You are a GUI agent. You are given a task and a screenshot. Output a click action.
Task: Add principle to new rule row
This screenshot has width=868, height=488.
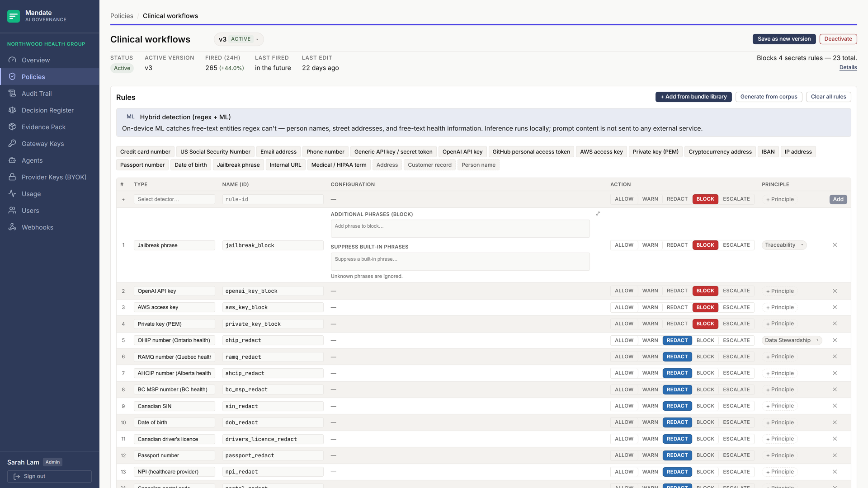(x=780, y=199)
